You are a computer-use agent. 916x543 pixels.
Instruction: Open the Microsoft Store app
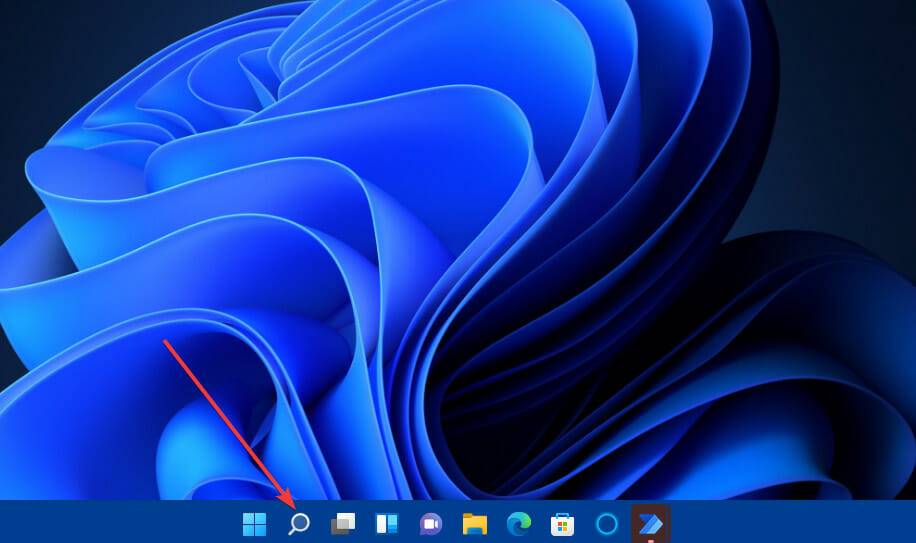(x=563, y=524)
